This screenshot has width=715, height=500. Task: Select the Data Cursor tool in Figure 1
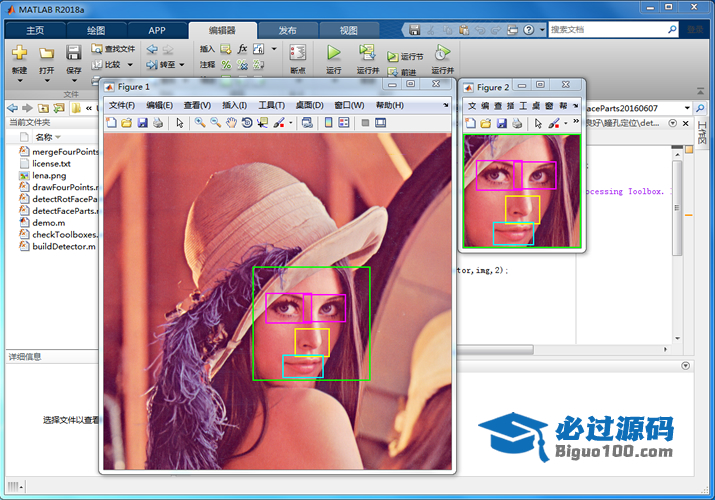pos(263,123)
